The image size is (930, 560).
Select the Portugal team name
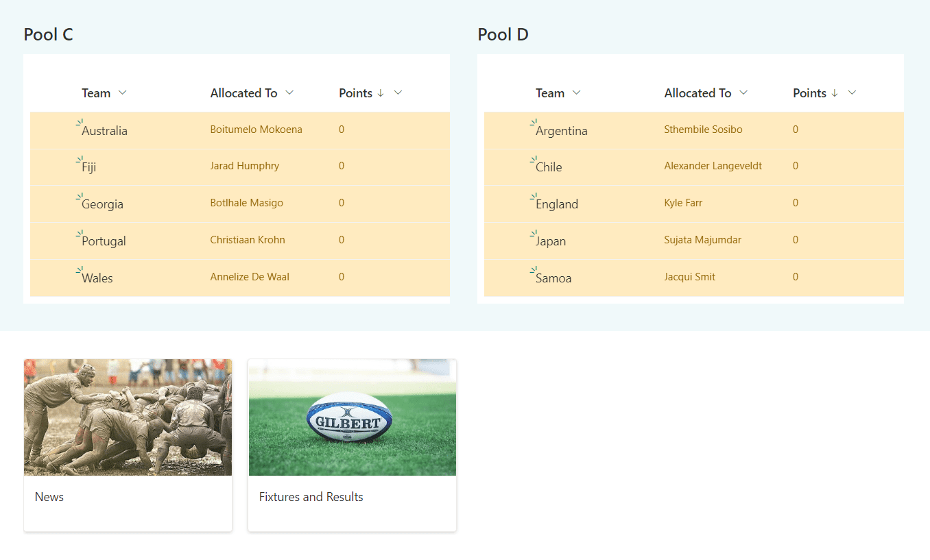[104, 241]
